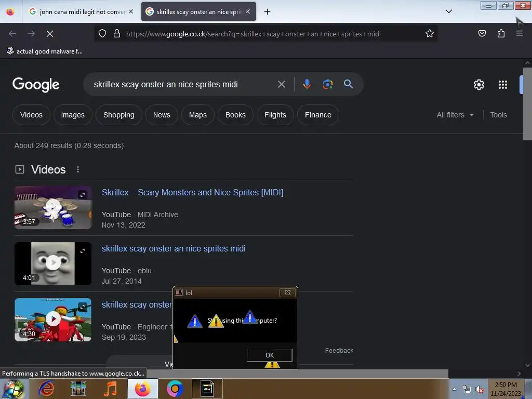Play the 4:30 red bike video thumbnail
Screen dimensions: 532x399
(x=53, y=320)
